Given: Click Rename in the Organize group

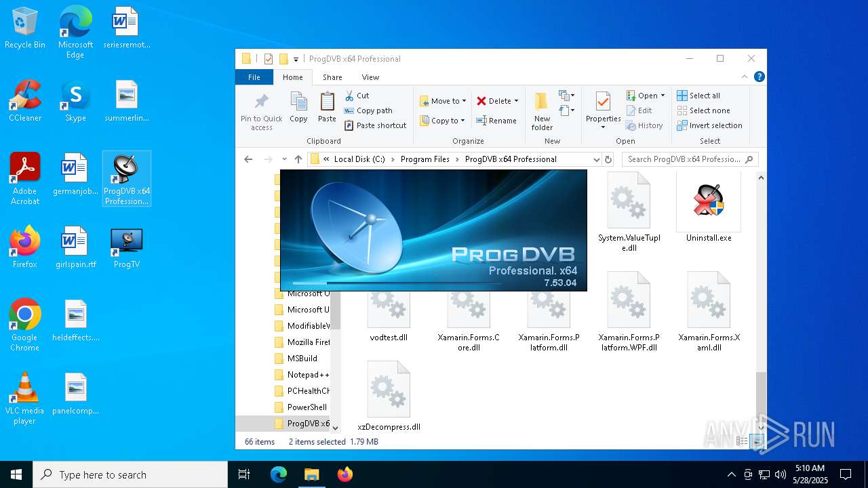Looking at the screenshot, I should (496, 121).
